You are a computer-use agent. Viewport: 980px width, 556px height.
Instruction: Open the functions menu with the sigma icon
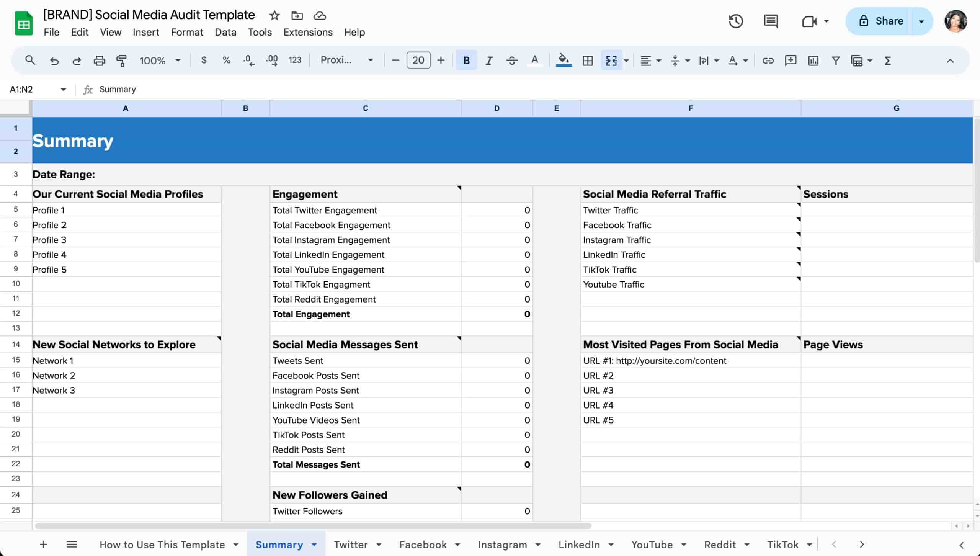click(x=887, y=60)
